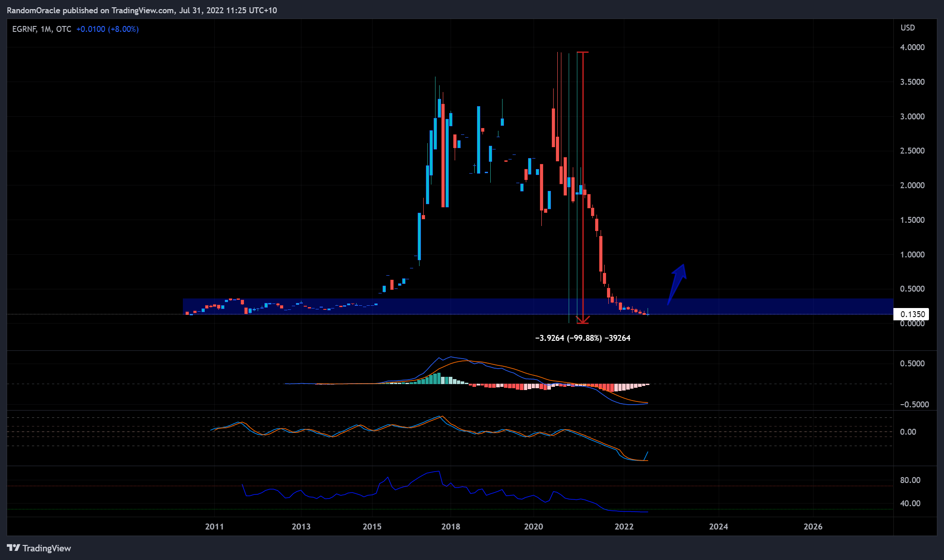Click the 2024 time axis label
The height and width of the screenshot is (560, 944).
pos(719,527)
